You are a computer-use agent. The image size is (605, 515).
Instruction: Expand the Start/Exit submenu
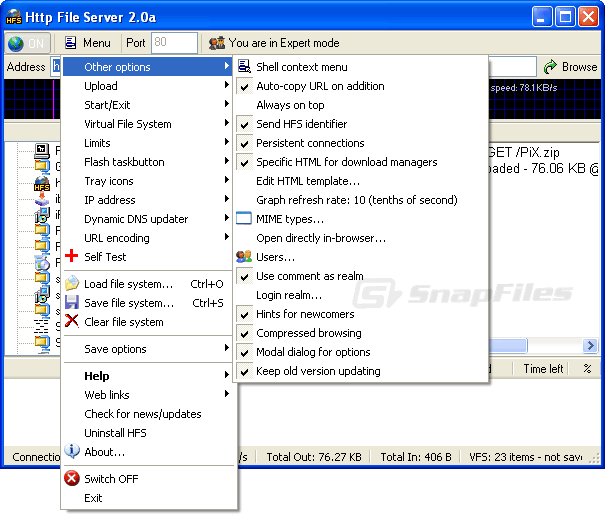(147, 105)
